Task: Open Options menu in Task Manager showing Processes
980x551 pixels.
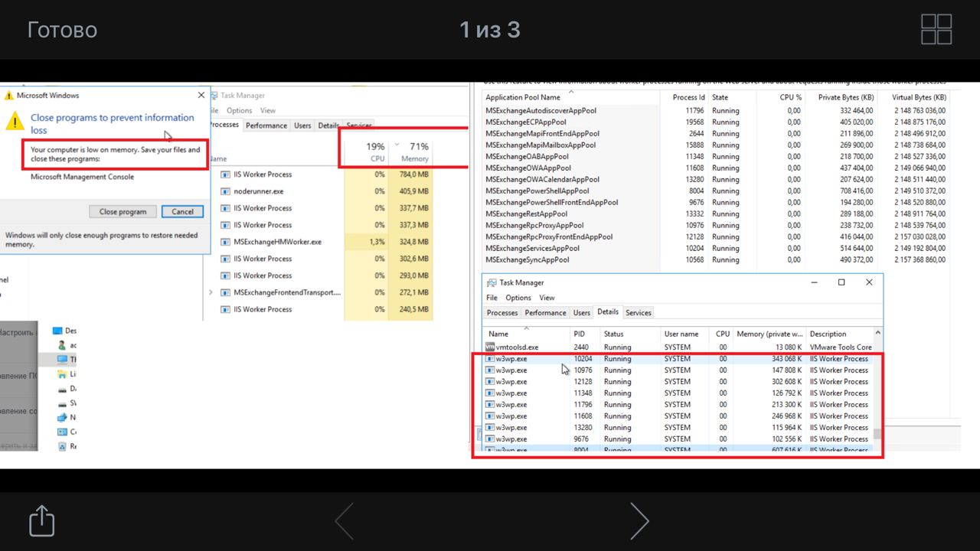Action: click(239, 110)
